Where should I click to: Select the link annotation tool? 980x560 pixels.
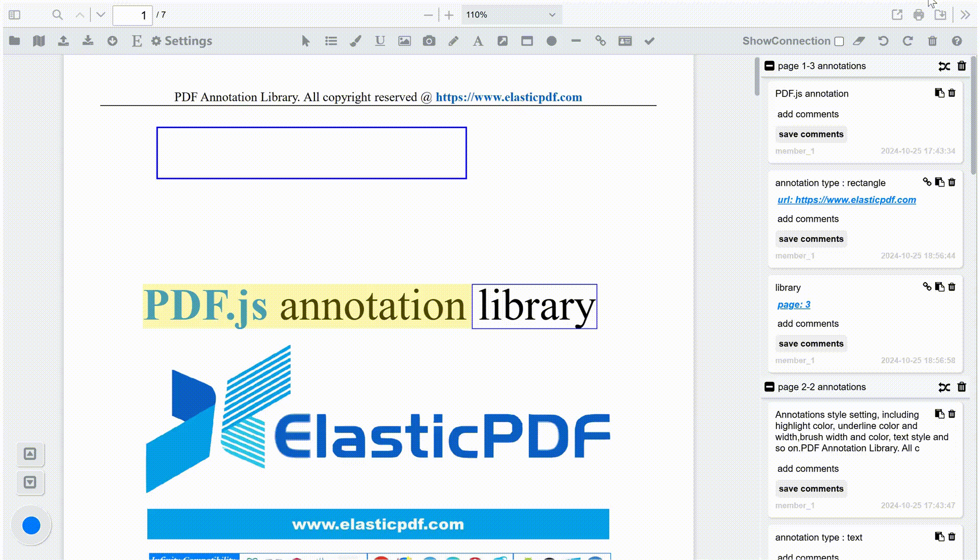click(x=600, y=41)
